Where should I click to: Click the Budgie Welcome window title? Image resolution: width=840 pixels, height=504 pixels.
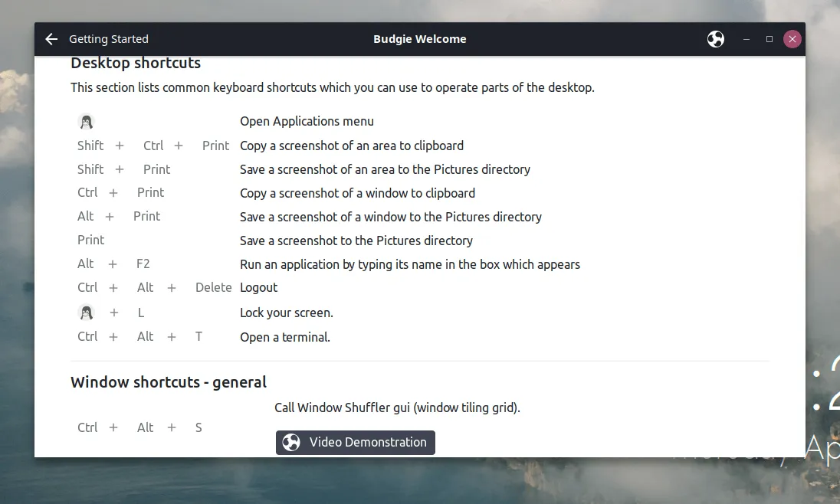(x=419, y=39)
